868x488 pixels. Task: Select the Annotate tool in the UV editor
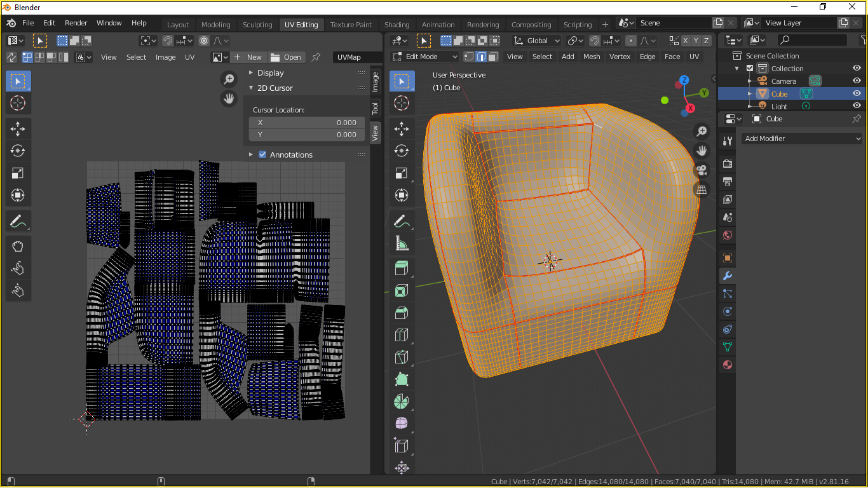[x=18, y=220]
